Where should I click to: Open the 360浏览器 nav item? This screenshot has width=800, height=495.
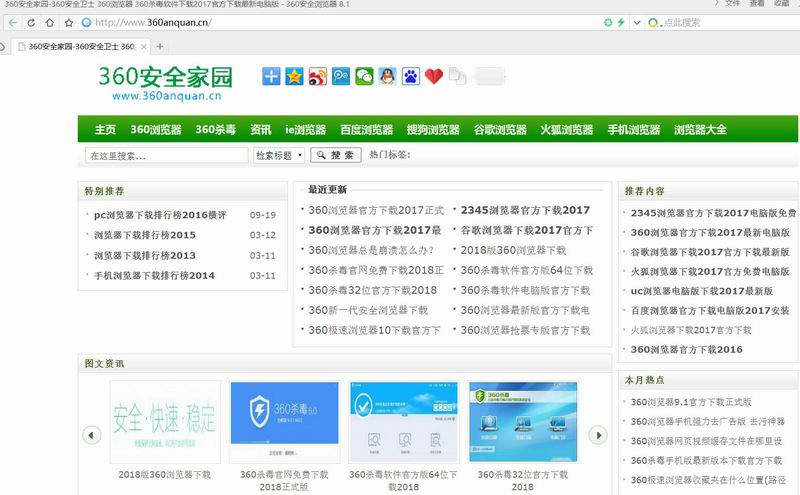[x=156, y=130]
